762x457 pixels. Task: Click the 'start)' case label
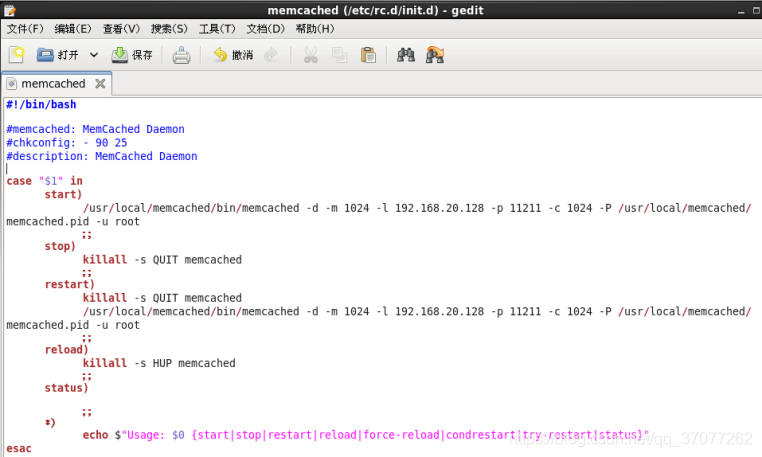click(x=63, y=194)
